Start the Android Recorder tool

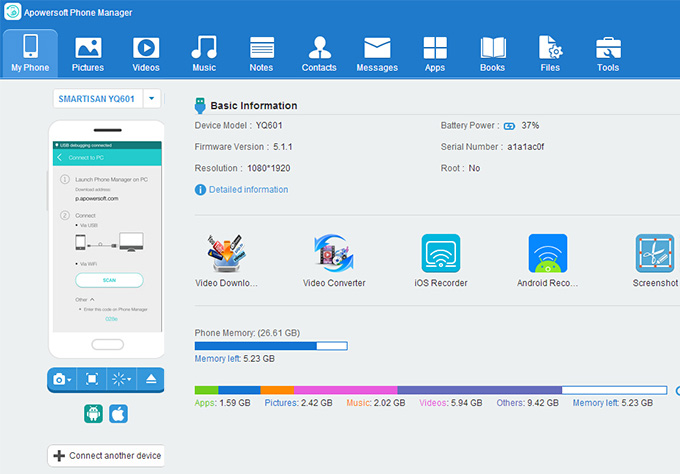click(548, 253)
